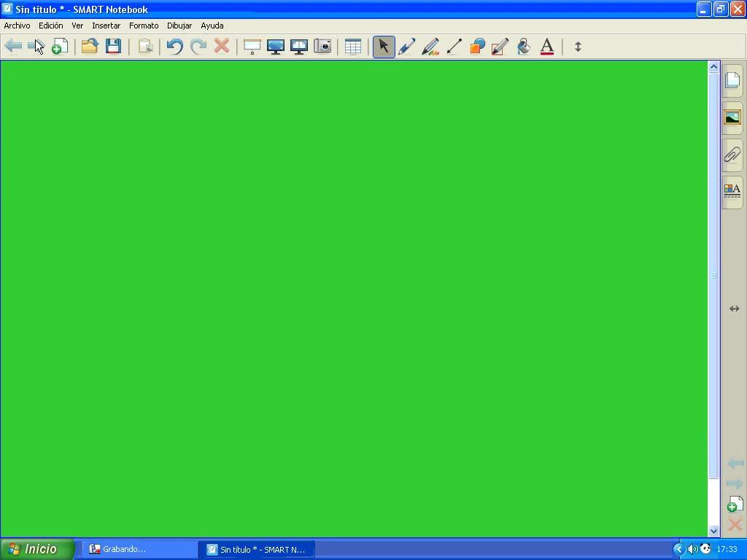Open the screen capture camera tool
This screenshot has width=747, height=560.
(322, 46)
